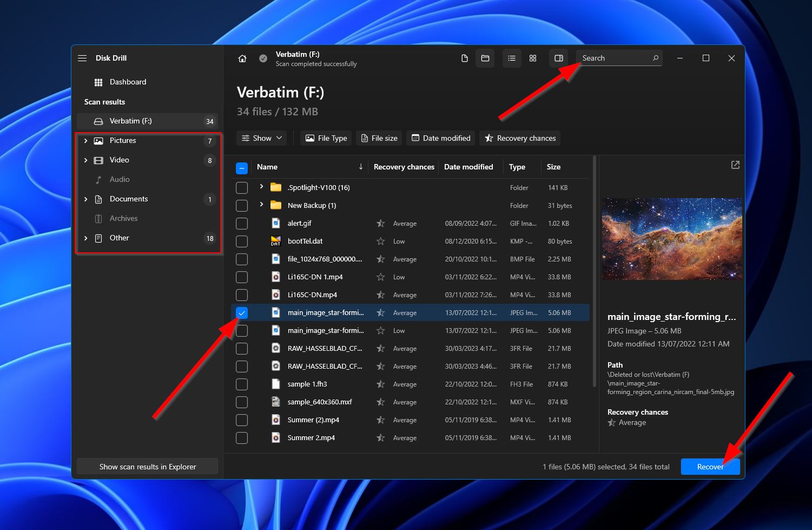Select the Archives category

click(x=147, y=219)
